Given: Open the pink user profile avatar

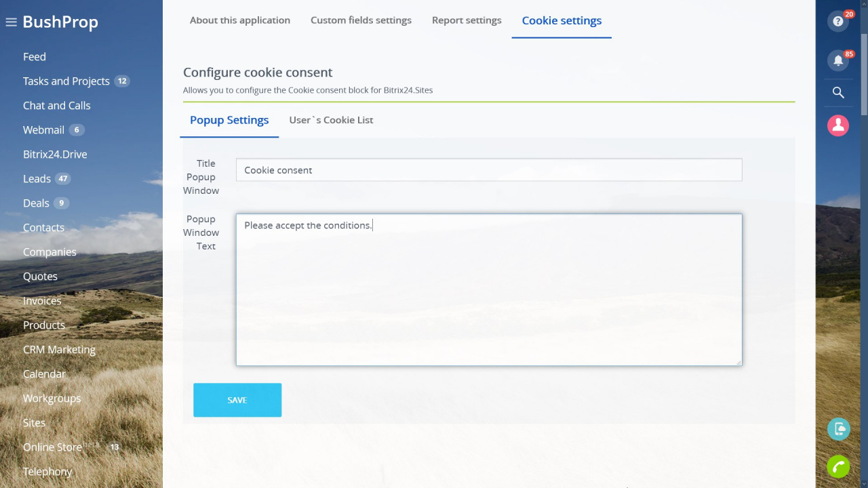Looking at the screenshot, I should tap(838, 125).
